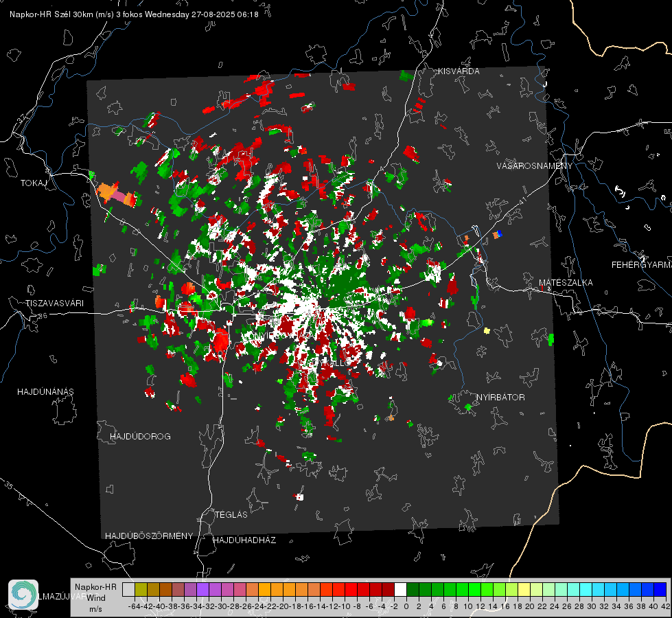Click the 'm/s' unit label in legend
672x618 pixels.
point(96,609)
